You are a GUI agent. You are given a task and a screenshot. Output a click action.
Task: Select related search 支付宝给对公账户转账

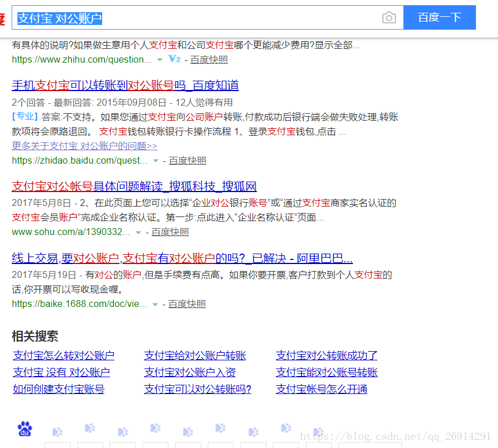coord(195,355)
